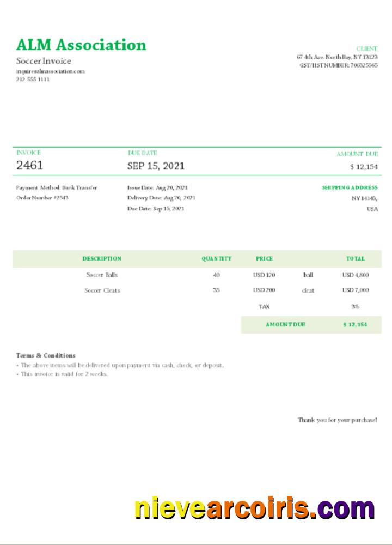Open the nievearcoiris.com watermark link
The height and width of the screenshot is (545, 392).
(254, 509)
